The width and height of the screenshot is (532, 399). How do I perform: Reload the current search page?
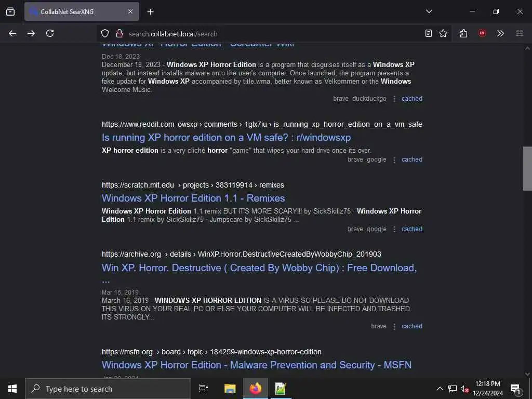50,33
